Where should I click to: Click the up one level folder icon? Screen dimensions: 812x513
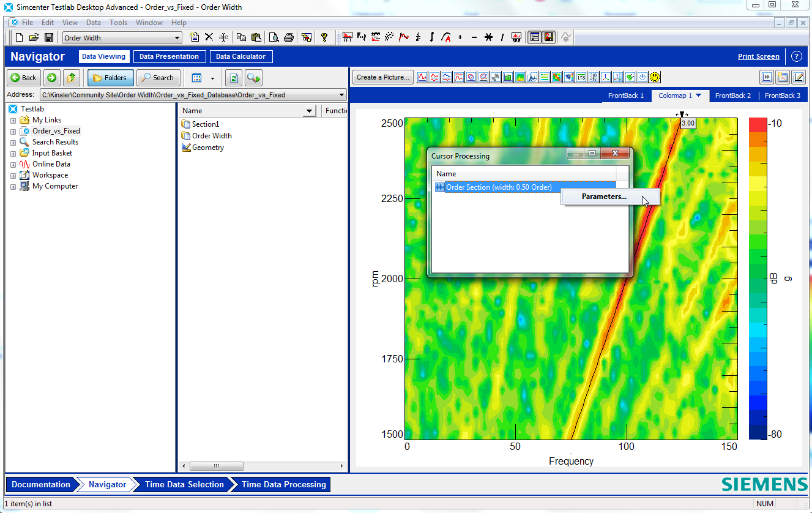point(72,78)
